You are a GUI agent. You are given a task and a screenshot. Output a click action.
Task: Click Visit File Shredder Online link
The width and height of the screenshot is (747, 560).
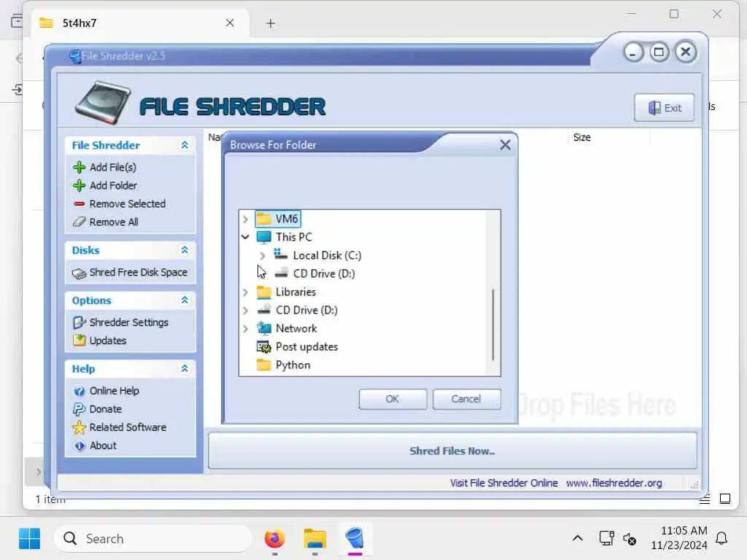click(504, 483)
